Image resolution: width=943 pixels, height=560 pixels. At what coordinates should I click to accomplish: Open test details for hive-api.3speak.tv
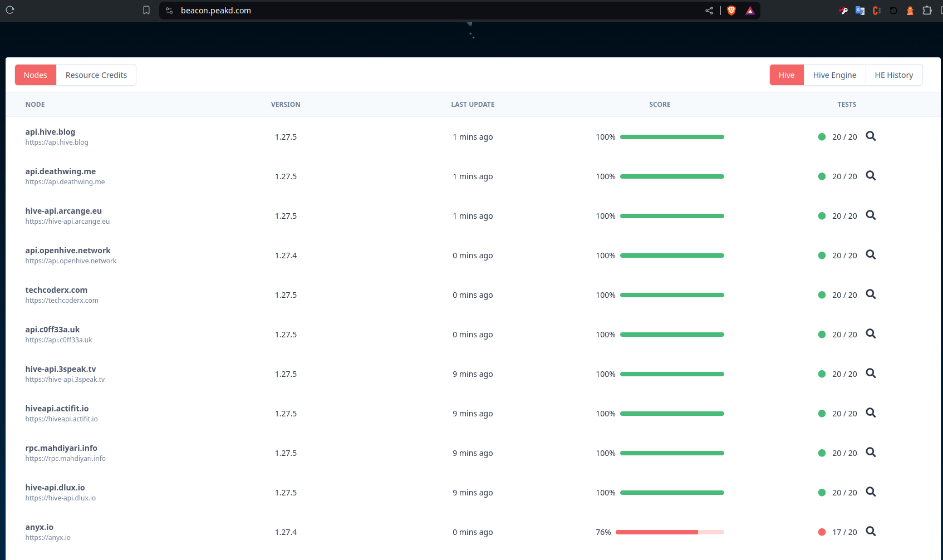pos(871,374)
